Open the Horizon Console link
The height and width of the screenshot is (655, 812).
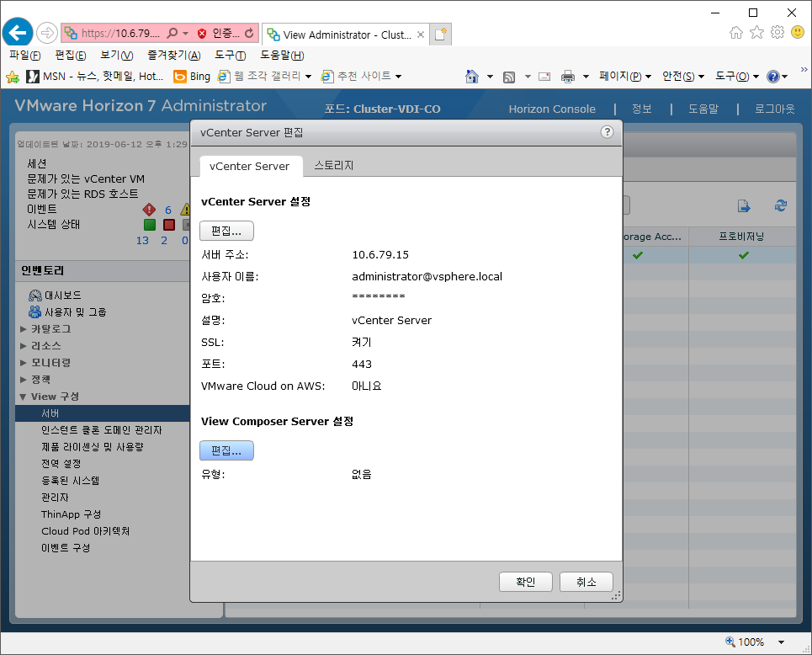point(551,109)
